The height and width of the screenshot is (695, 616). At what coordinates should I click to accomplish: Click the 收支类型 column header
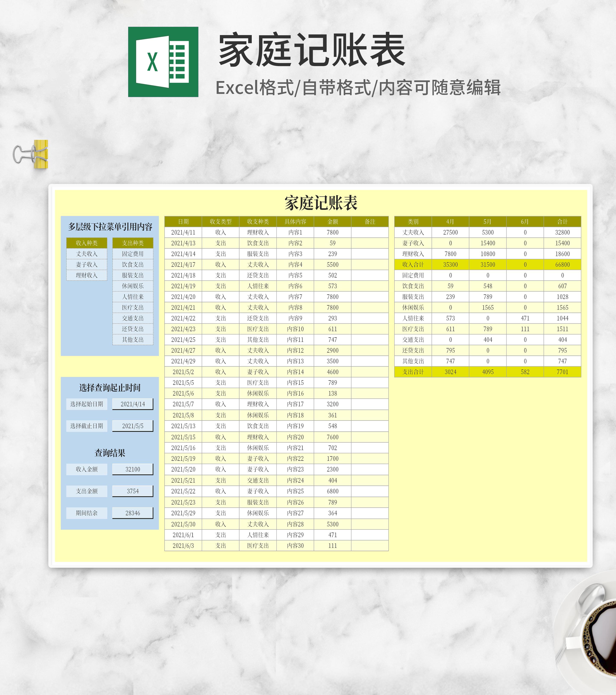click(221, 221)
